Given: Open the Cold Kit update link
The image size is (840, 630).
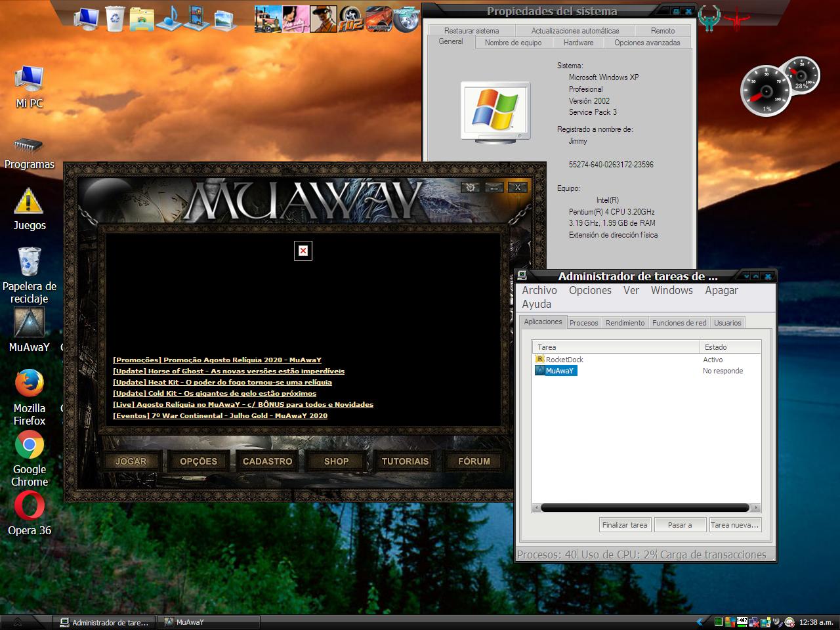Looking at the screenshot, I should (215, 393).
